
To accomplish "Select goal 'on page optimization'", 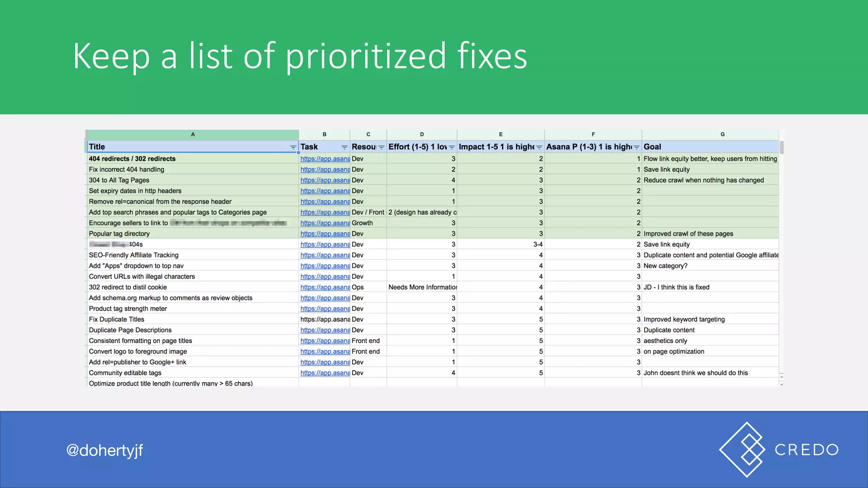I will coord(710,352).
